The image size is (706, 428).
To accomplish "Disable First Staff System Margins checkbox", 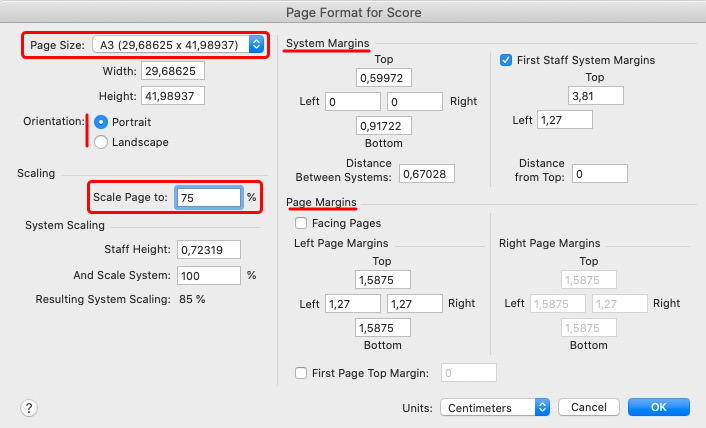I will 505,60.
